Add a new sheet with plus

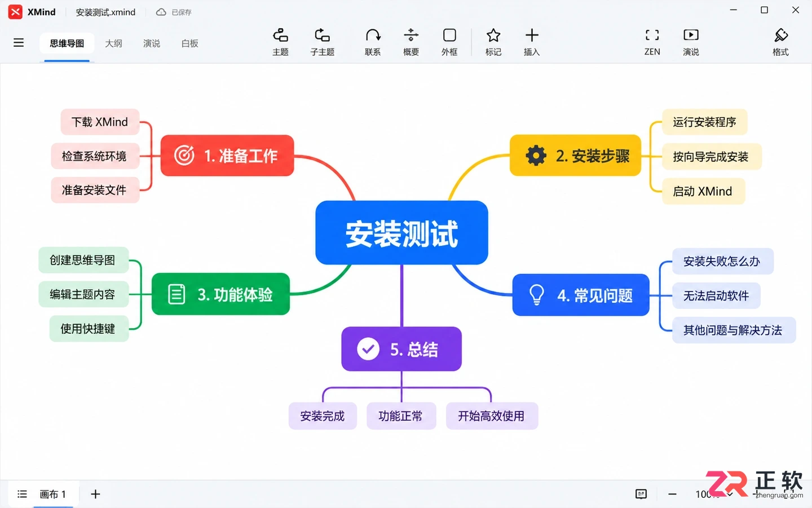point(95,494)
